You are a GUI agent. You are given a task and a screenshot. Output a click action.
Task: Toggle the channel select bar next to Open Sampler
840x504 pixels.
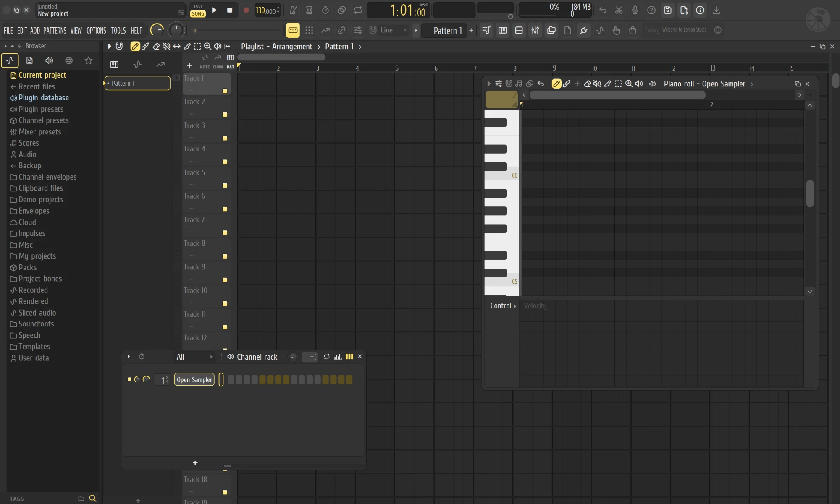[221, 380]
